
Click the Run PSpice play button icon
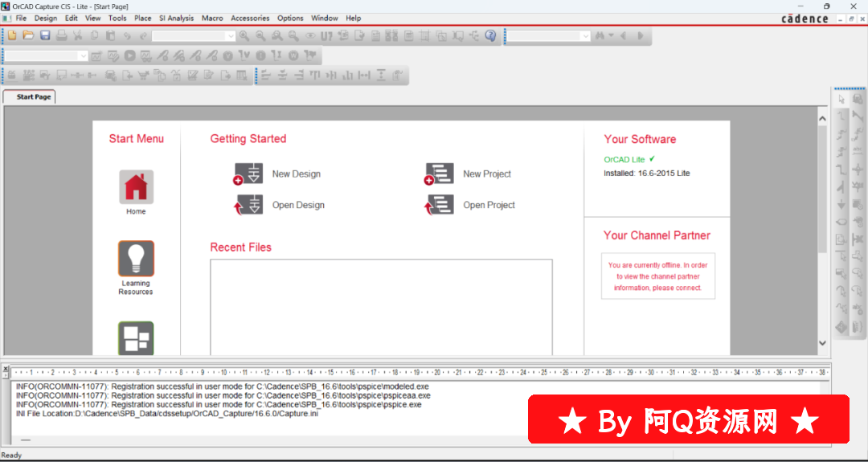pyautogui.click(x=129, y=55)
